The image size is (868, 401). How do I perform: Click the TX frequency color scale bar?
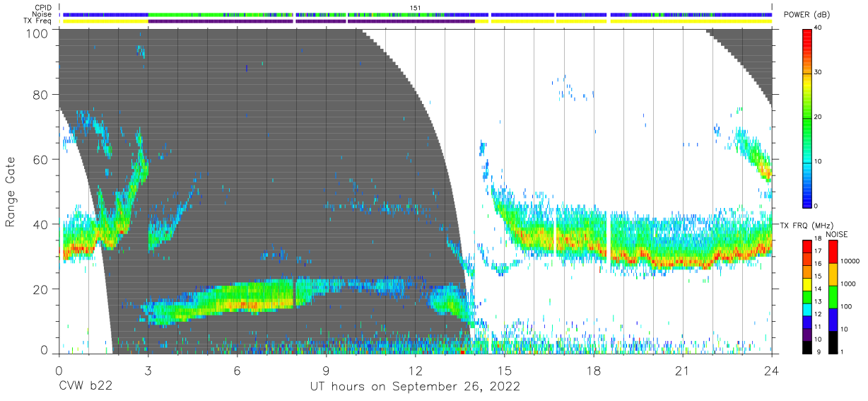(807, 296)
